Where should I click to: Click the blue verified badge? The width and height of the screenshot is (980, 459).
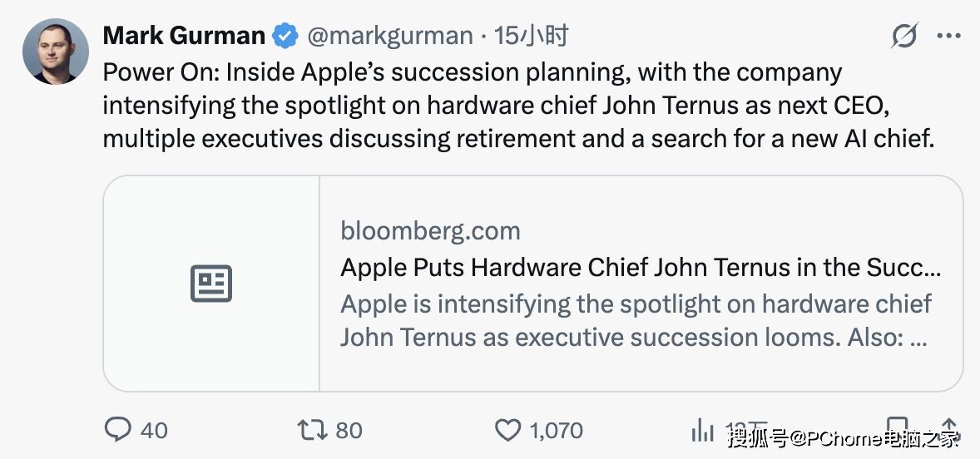287,36
